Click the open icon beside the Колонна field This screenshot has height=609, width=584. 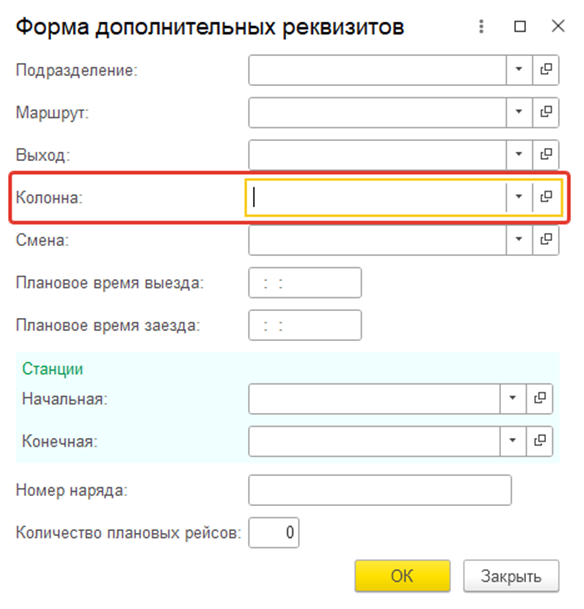(546, 197)
